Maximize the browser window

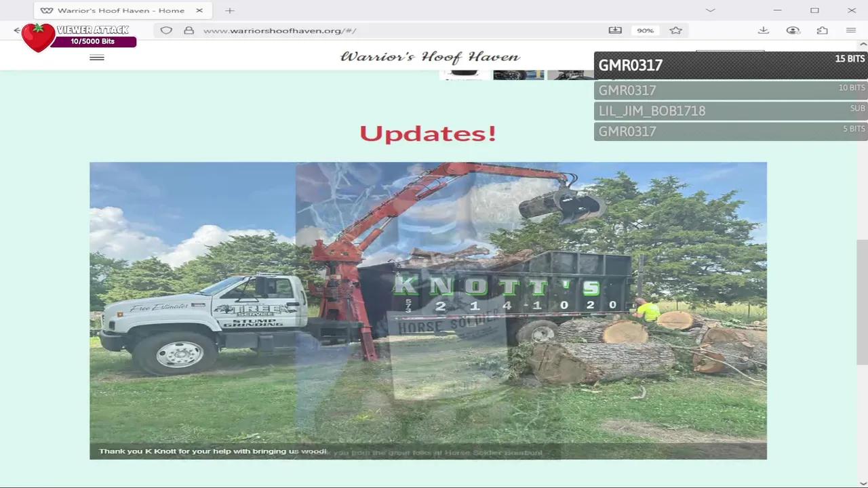814,10
